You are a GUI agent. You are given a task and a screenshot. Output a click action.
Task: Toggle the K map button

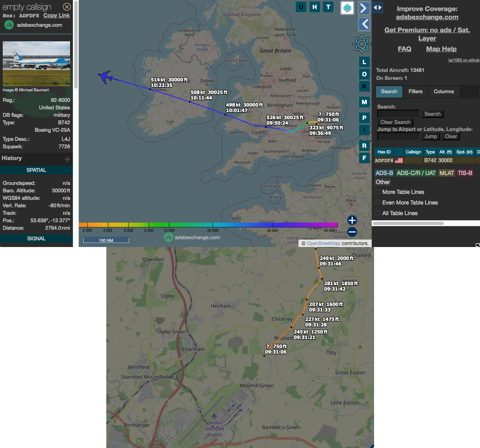pos(364,86)
